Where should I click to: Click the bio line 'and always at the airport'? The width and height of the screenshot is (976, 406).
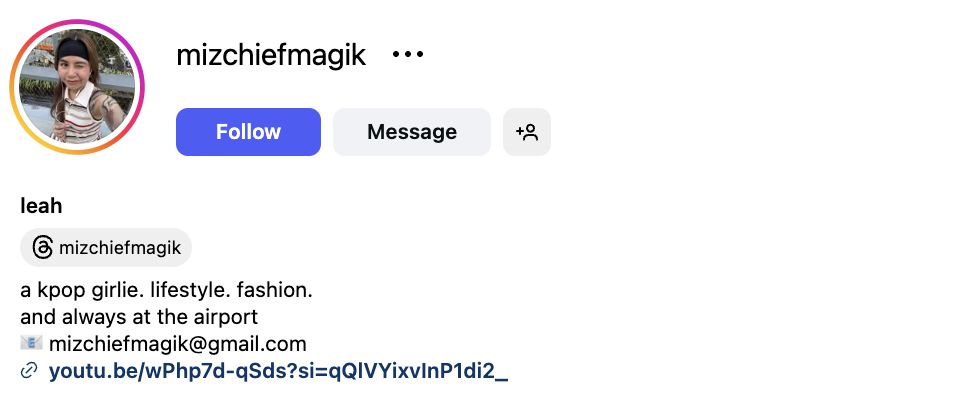point(139,318)
